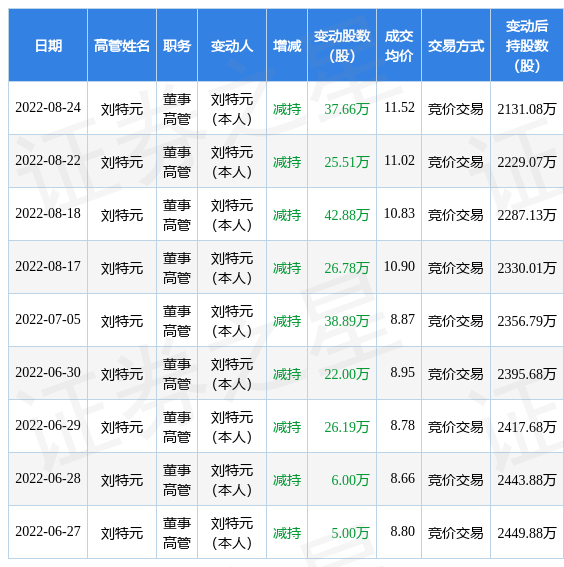The image size is (564, 567).
Task: Select the average price 8.66 cell
Action: (x=402, y=478)
